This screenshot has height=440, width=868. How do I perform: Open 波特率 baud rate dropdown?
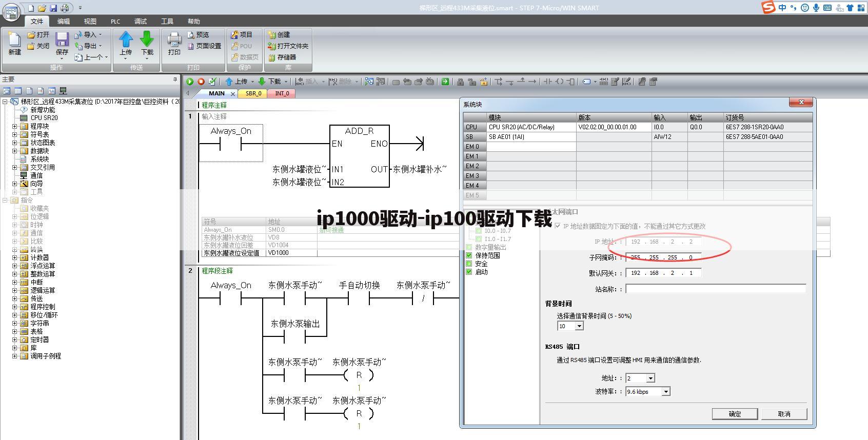[x=666, y=392]
